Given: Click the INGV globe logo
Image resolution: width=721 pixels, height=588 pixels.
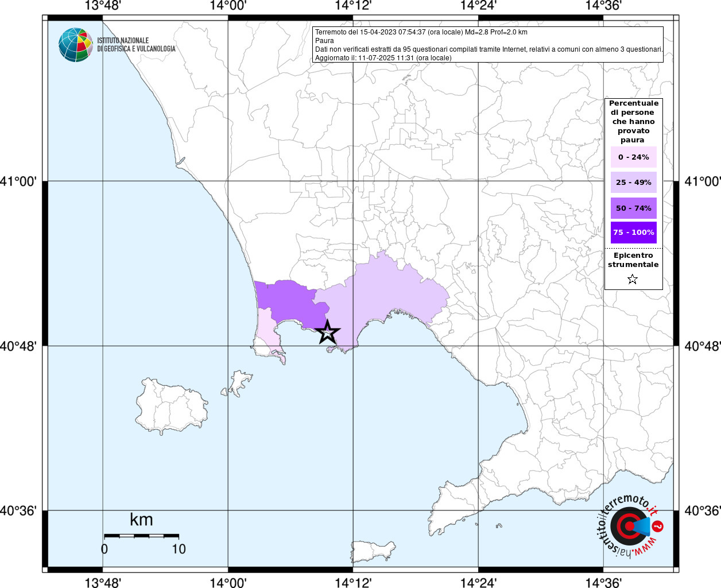Looking at the screenshot, I should tap(75, 45).
